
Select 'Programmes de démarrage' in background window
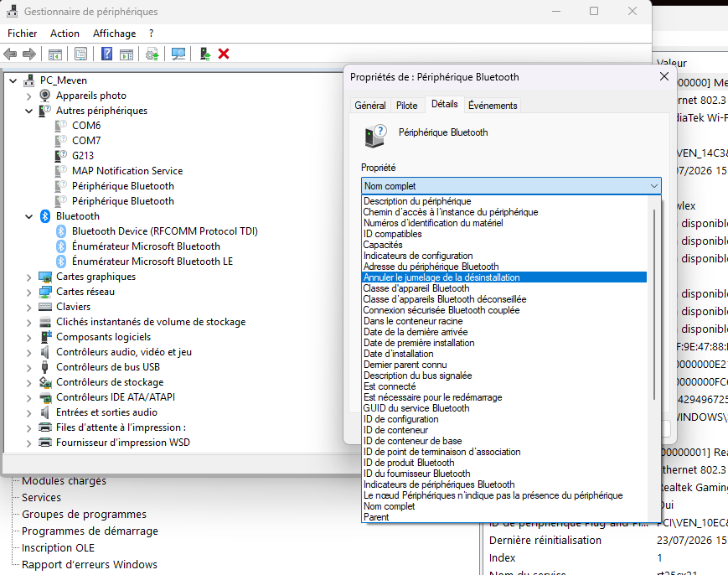[x=90, y=531]
